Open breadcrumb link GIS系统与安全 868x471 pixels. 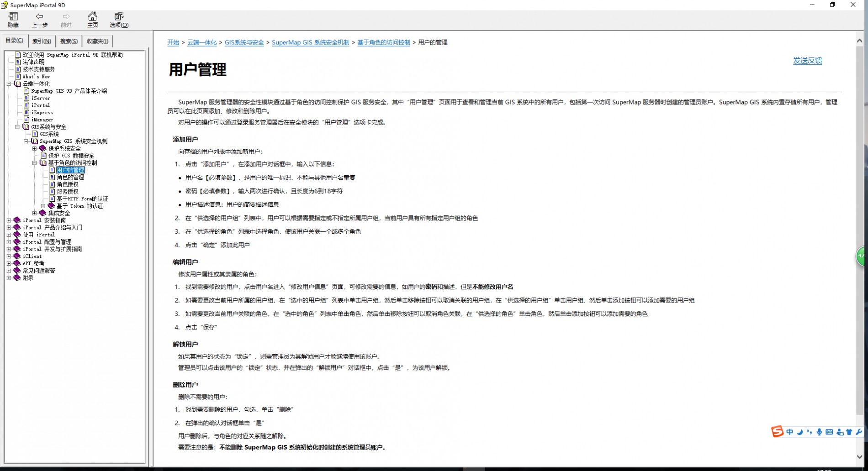pyautogui.click(x=244, y=42)
